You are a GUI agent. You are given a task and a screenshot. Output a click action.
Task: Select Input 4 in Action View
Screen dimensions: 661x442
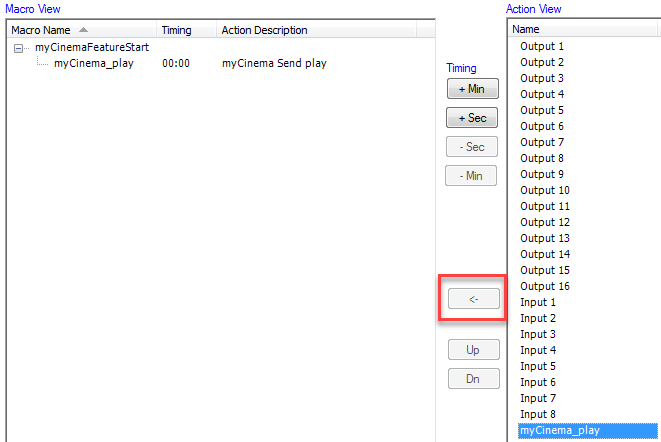pos(538,351)
